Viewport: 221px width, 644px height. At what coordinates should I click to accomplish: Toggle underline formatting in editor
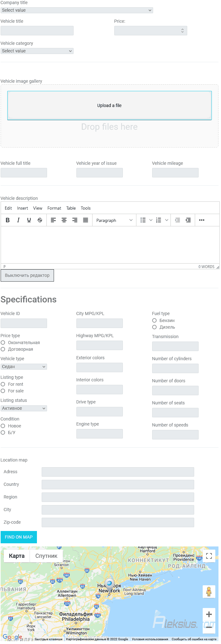coord(29,220)
